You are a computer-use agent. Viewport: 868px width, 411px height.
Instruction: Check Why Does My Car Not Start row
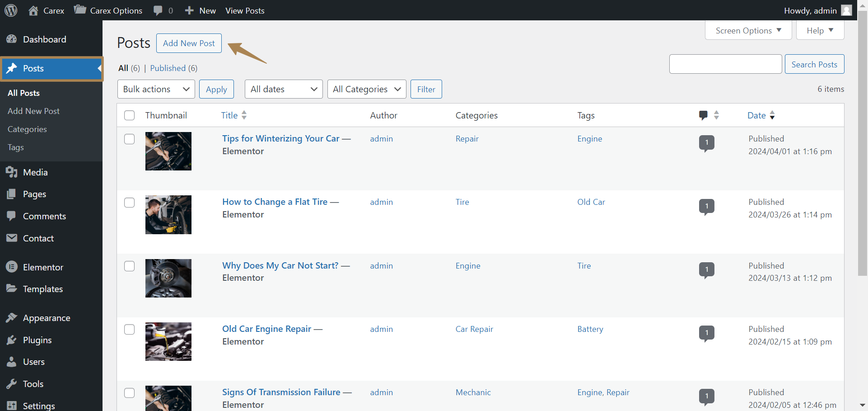tap(129, 266)
